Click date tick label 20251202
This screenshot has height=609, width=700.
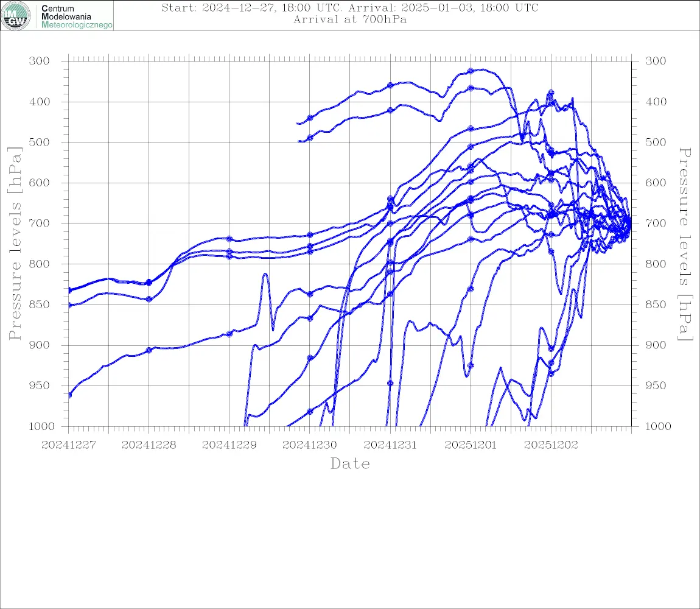(x=551, y=445)
